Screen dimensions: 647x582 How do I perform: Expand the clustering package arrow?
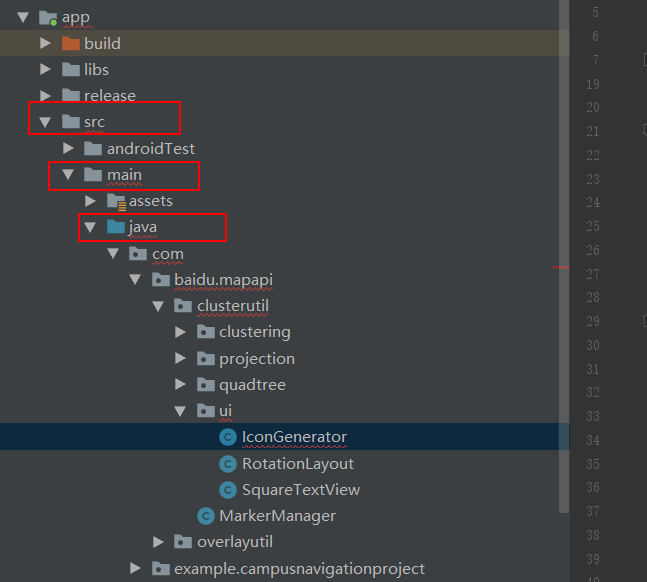coord(180,332)
